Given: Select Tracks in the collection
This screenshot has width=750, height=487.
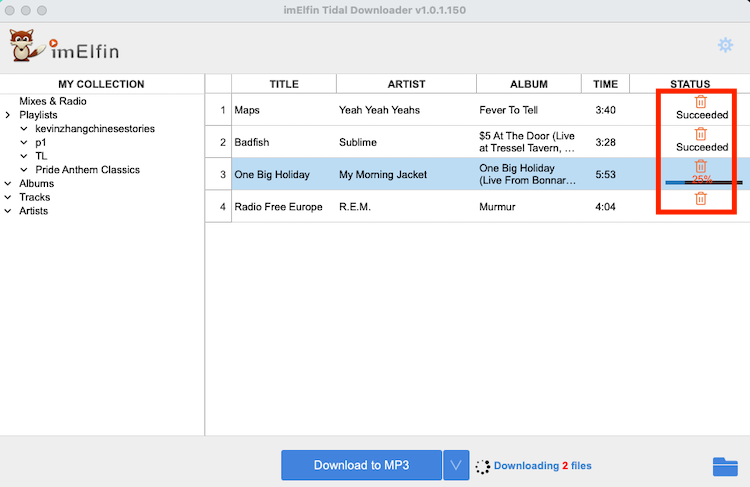Looking at the screenshot, I should (x=34, y=197).
